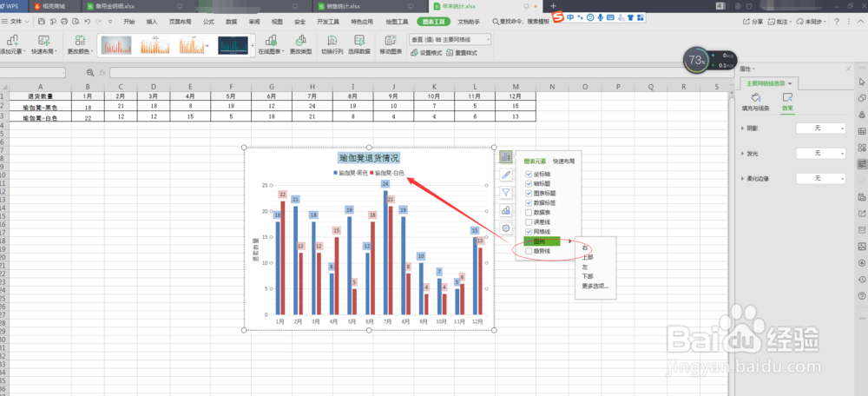This screenshot has width=868, height=396.
Task: Choose 更多选项 more options in legend submenu
Action: click(x=595, y=287)
